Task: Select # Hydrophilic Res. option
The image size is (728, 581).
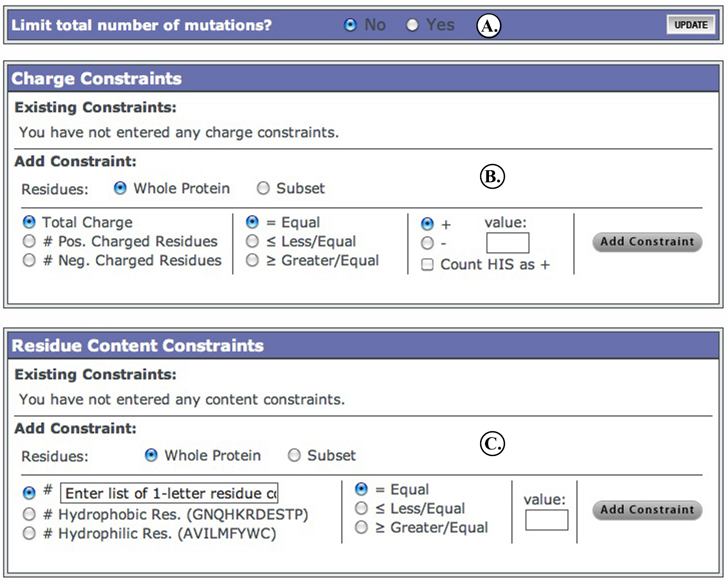Action: (29, 533)
